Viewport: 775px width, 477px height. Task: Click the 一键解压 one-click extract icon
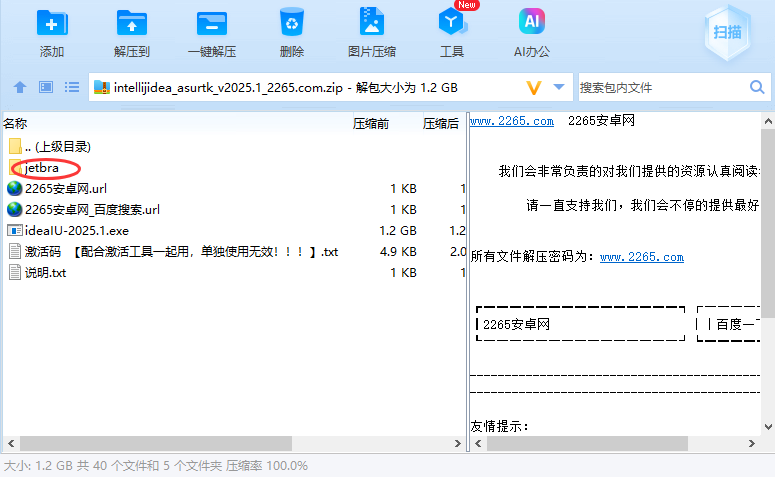212,23
